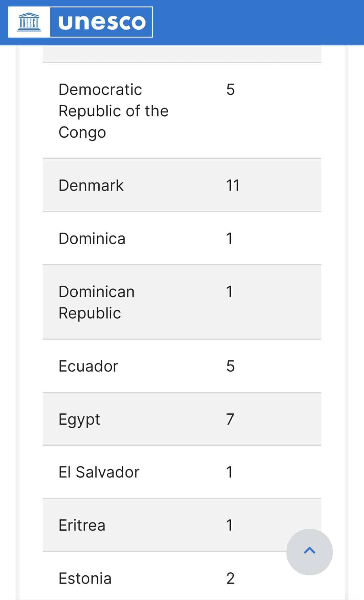Screen dimensions: 364x600
Task: Click the Dominican Republic name cell
Action: [96, 302]
